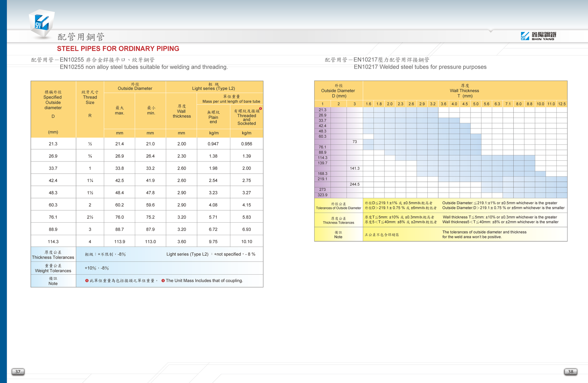Click the weld area tolerances note text
Image resolution: width=588 pixels, height=383 pixels.
pyautogui.click(x=484, y=234)
